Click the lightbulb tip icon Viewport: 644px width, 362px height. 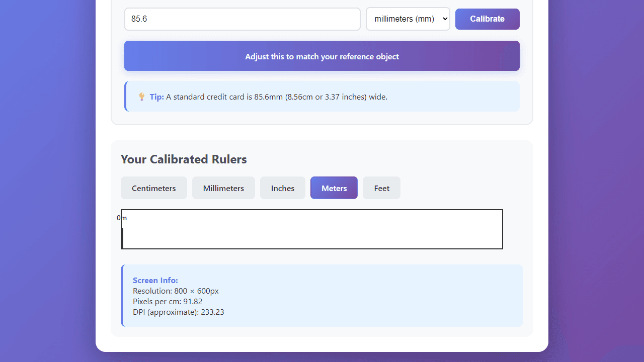142,97
